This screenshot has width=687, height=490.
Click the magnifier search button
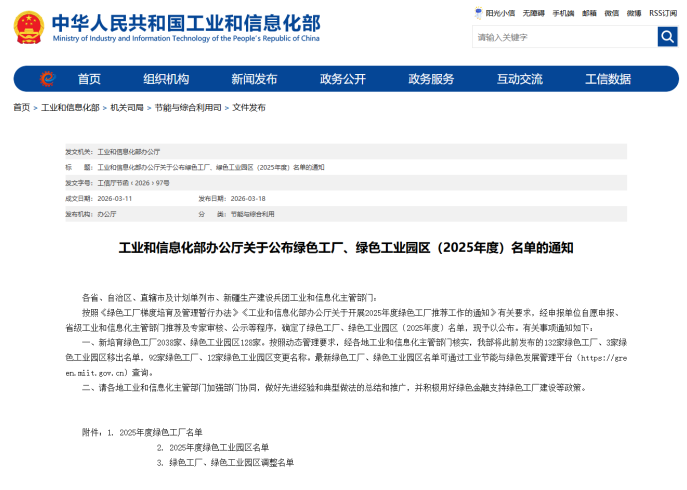tap(667, 37)
